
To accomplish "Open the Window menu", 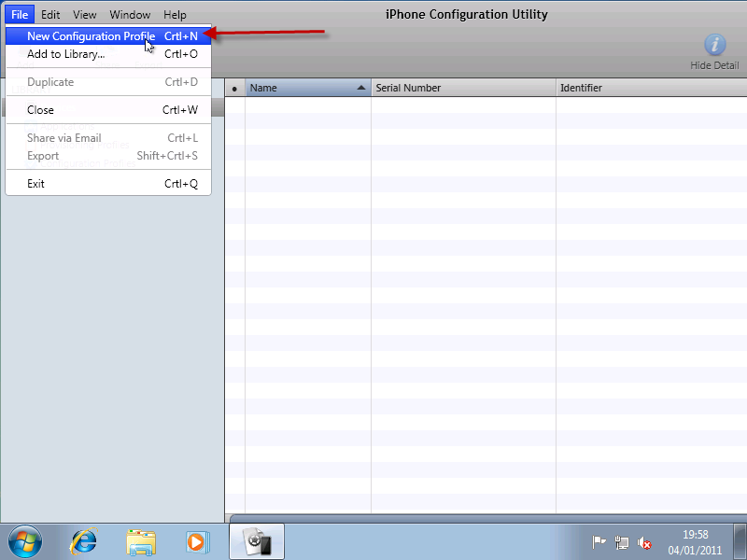I will pos(130,15).
